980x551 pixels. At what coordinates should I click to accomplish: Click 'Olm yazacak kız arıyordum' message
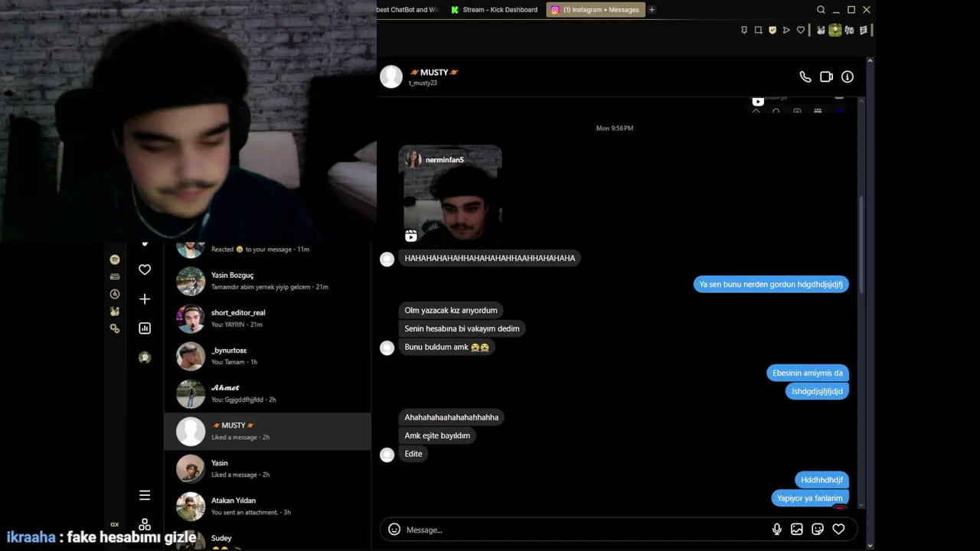[x=451, y=310]
